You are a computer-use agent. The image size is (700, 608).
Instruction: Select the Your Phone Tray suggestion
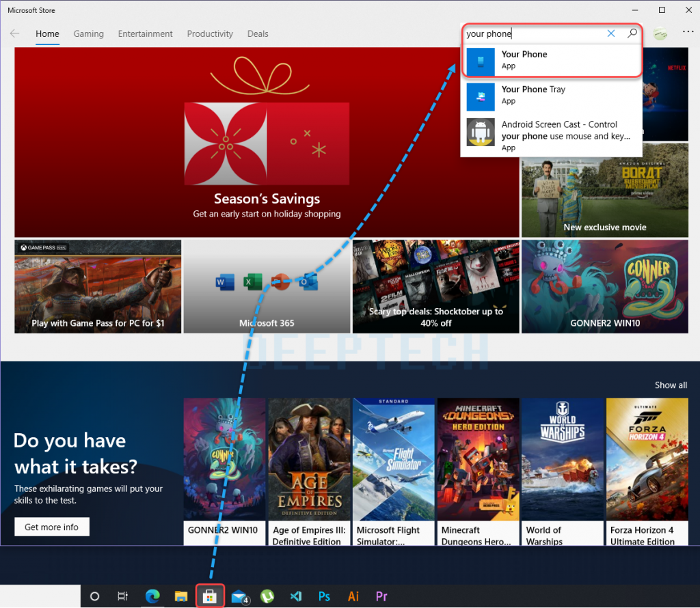tap(552, 96)
